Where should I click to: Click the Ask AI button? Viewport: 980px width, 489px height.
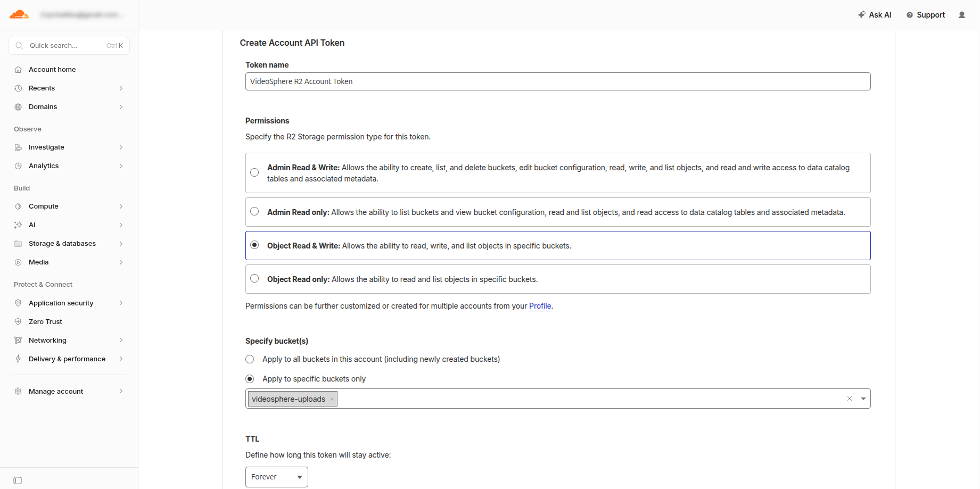pos(875,15)
